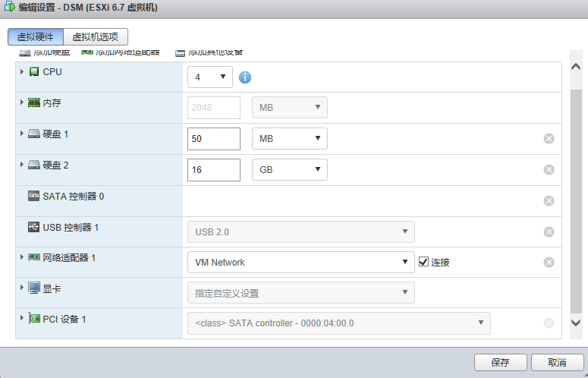
Task: Toggle the 连接 checkbox for network adapter
Action: 423,262
